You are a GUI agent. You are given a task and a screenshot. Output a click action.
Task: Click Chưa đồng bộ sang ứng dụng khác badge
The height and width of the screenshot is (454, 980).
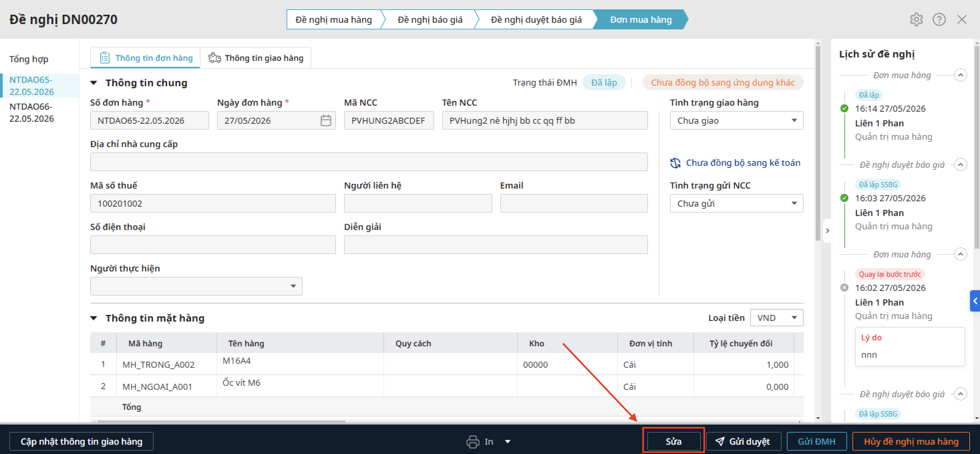coord(723,83)
